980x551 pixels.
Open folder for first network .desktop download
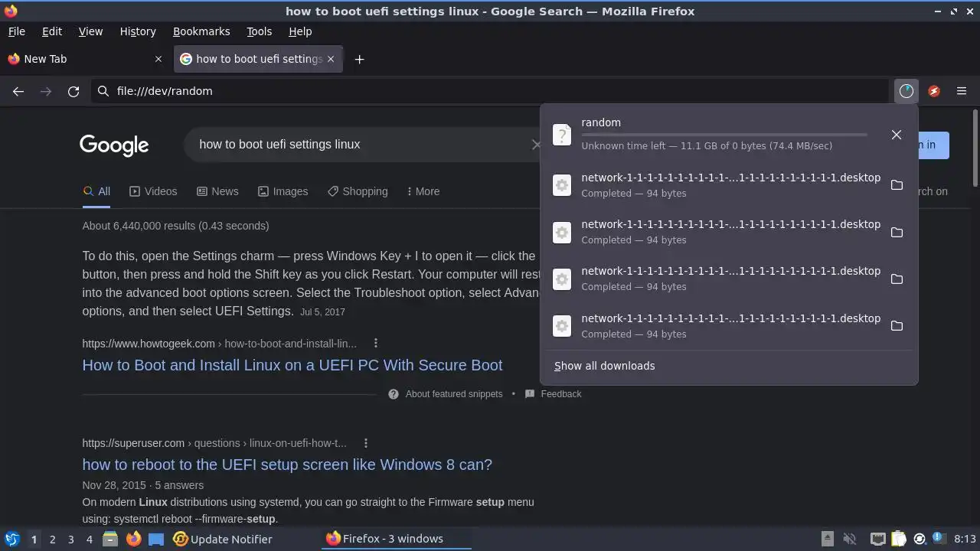(897, 185)
